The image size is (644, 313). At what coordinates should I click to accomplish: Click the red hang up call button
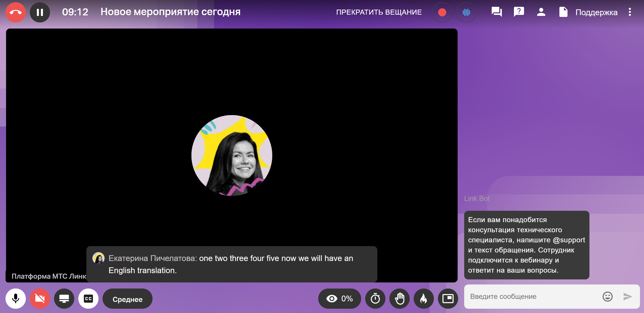pos(16,12)
